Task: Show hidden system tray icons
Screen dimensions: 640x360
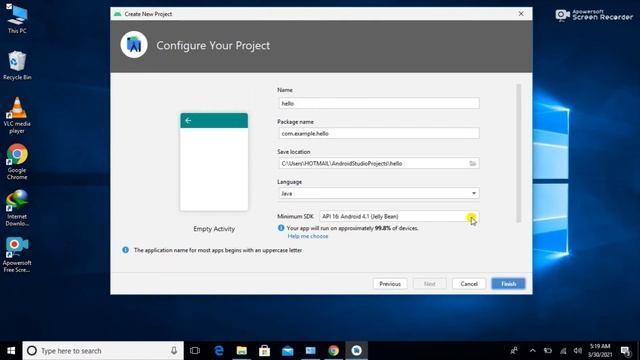Action: tap(533, 351)
